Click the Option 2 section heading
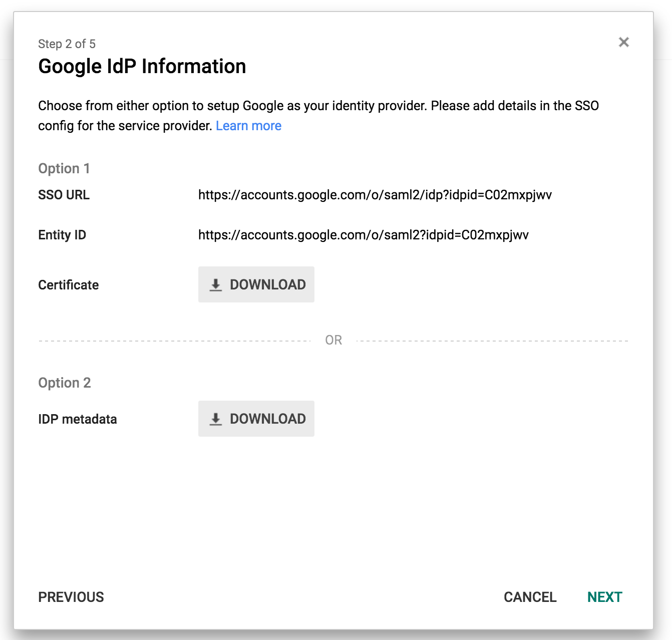 (x=65, y=383)
